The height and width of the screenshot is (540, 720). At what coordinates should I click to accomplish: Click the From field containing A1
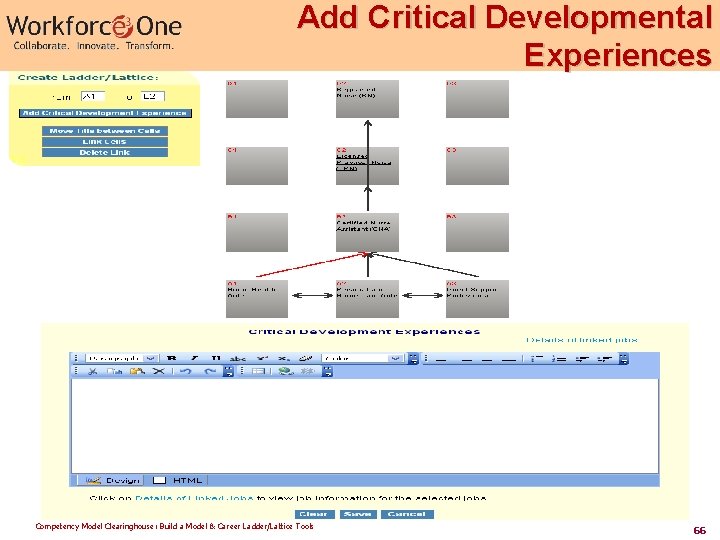click(x=93, y=96)
